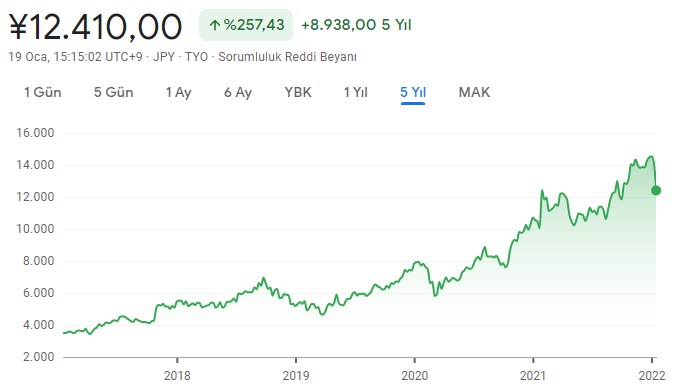Viewport: 677px width, 388px height.
Task: Select the 5 Yıl tab
Action: tap(413, 92)
